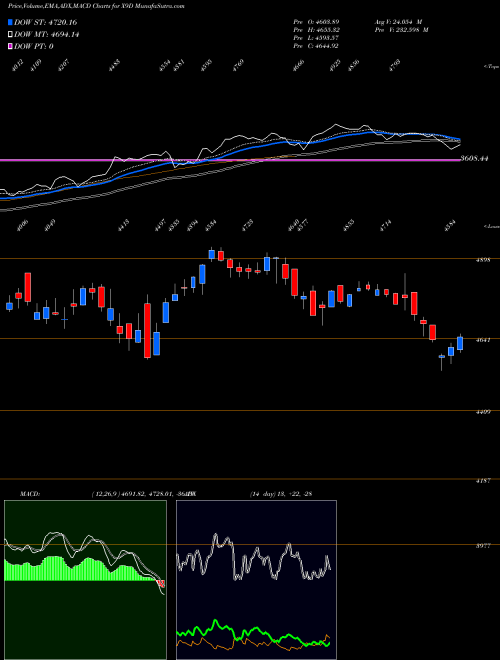This screenshot has width=500, height=660.
Task: Click the 3977 price axis label
Action: click(483, 546)
